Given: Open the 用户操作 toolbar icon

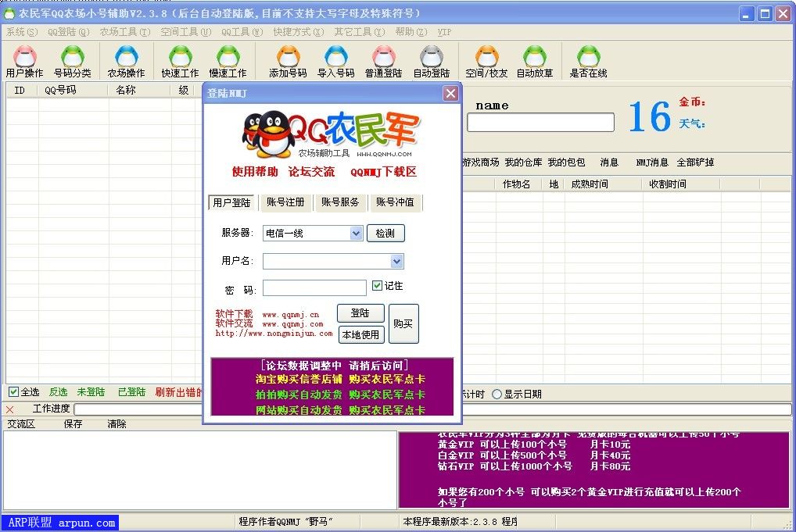Looking at the screenshot, I should 24,62.
